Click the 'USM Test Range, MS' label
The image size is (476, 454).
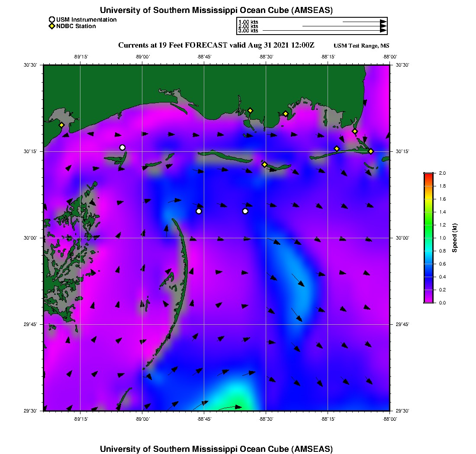(x=361, y=46)
